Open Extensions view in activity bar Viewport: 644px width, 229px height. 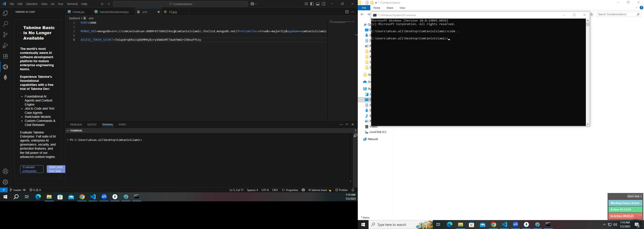[5, 56]
